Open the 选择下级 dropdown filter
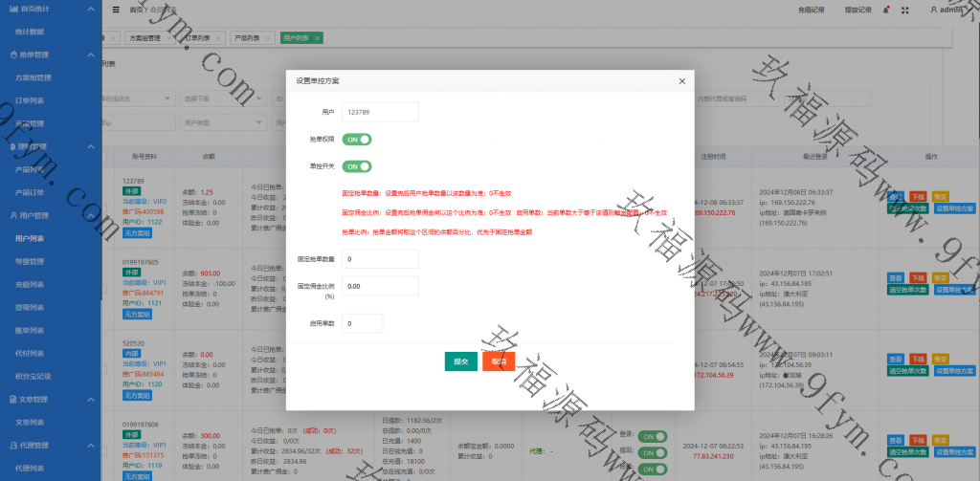This screenshot has height=481, width=980. tap(221, 98)
